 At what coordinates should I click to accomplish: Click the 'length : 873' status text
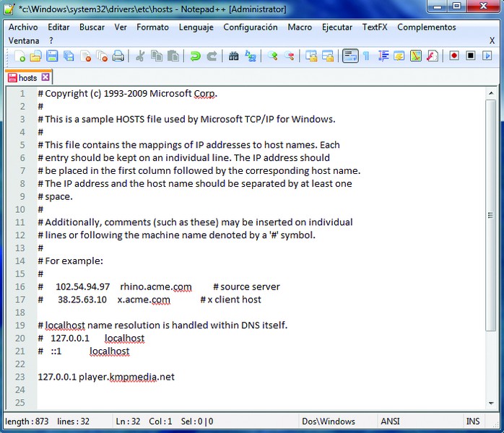(x=27, y=421)
